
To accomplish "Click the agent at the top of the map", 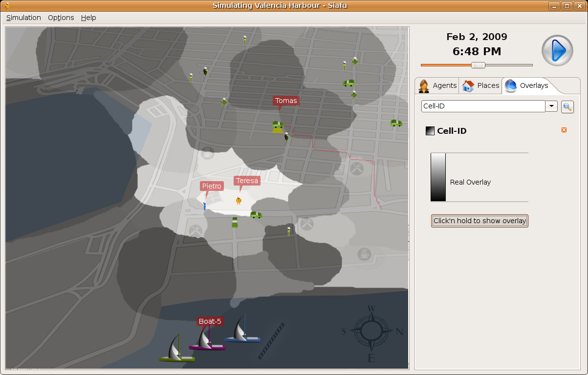I will [x=245, y=40].
